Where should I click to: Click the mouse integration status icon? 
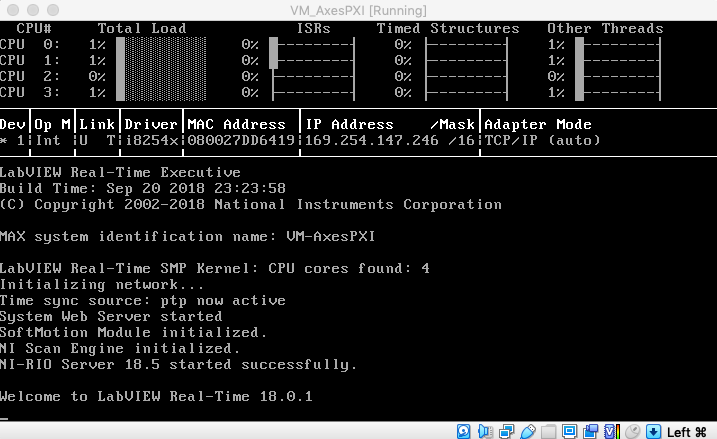[x=633, y=431]
